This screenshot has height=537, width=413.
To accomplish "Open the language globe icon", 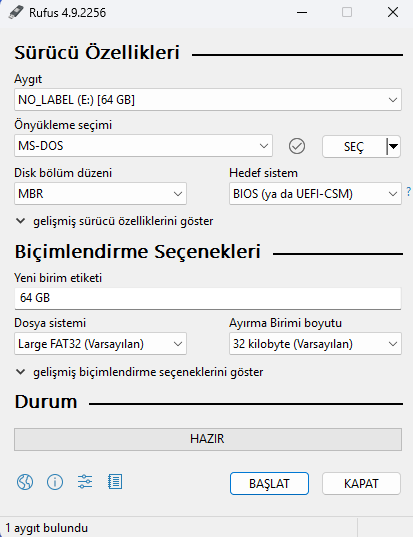I will pos(25,482).
